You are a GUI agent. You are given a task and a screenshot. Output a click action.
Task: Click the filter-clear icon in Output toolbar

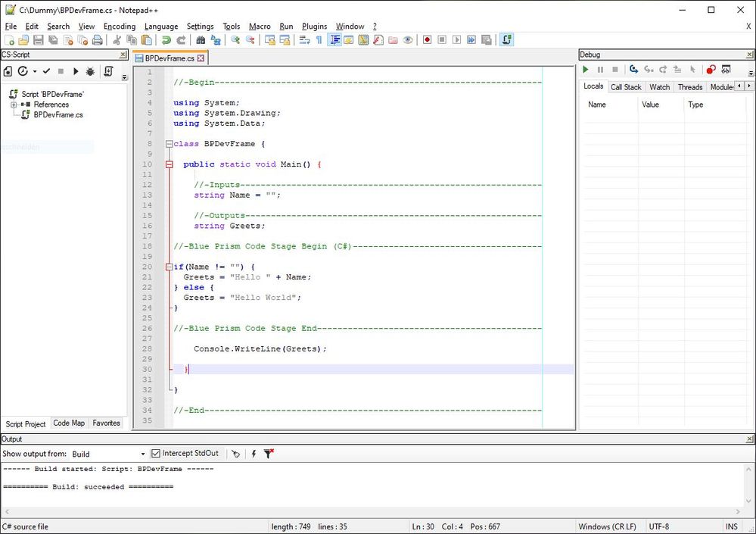[x=269, y=454]
